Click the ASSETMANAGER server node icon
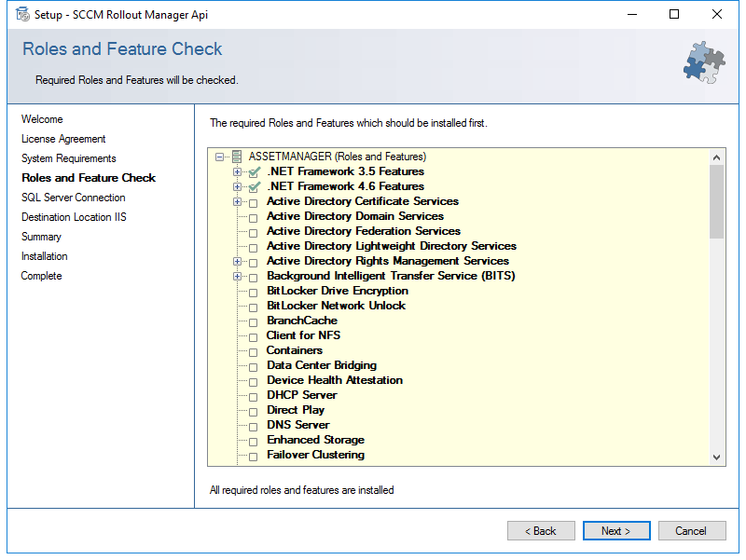 point(237,157)
